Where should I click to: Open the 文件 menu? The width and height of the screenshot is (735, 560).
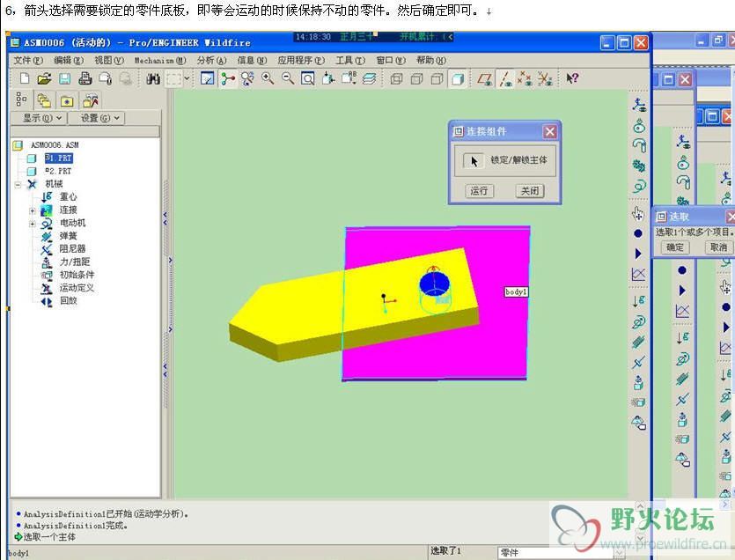[x=27, y=60]
